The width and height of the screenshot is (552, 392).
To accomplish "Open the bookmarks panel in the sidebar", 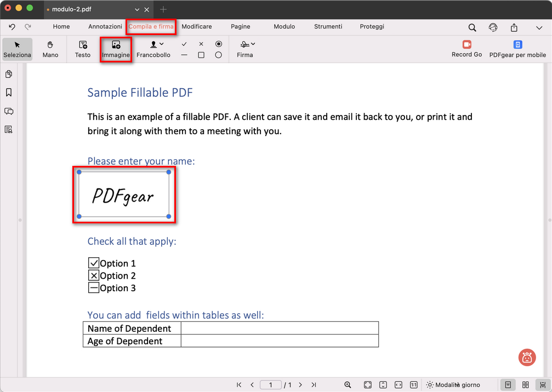I will (8, 93).
